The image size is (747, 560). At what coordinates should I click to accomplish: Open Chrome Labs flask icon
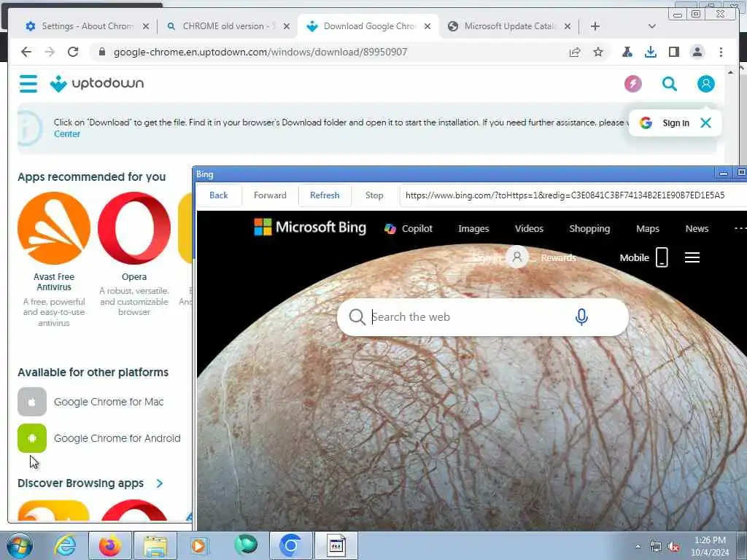tap(627, 52)
